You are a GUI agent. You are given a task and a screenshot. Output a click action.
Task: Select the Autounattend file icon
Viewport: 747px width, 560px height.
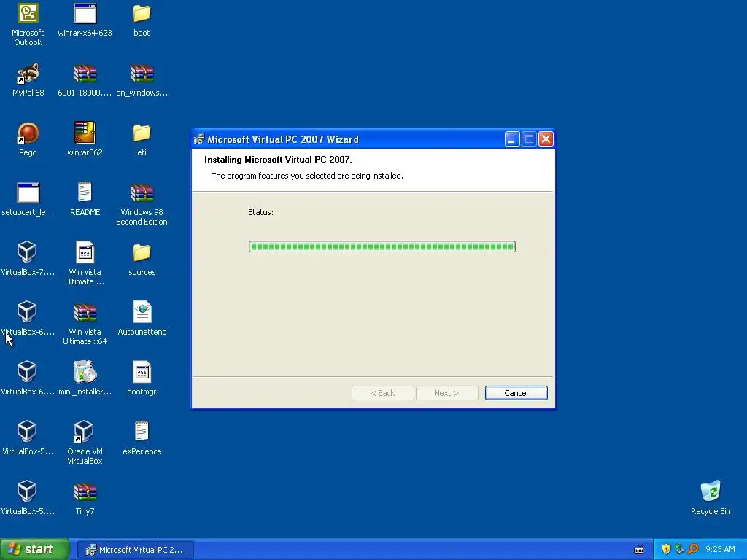[142, 312]
